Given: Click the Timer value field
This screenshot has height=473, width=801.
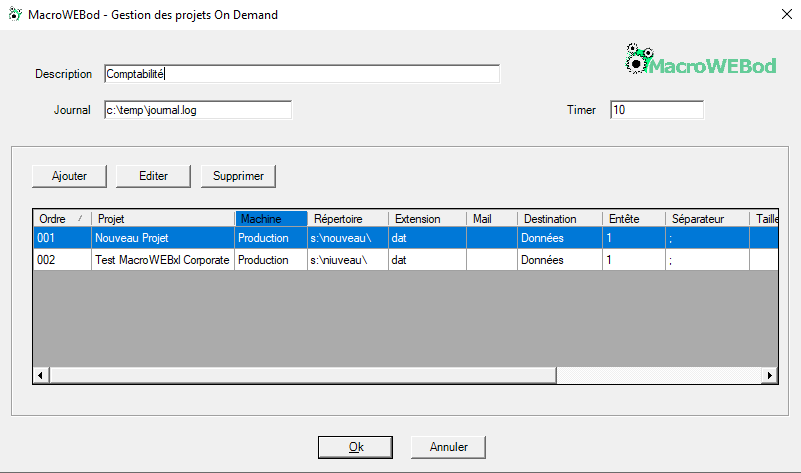Looking at the screenshot, I should [x=656, y=110].
